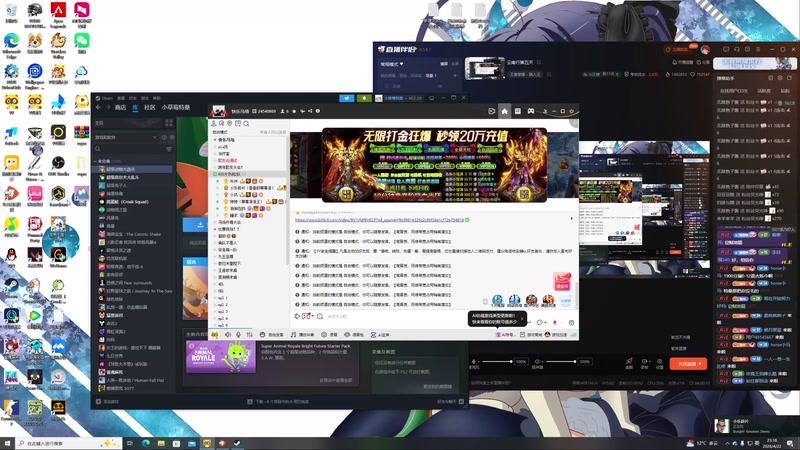Toggle the microphone in YY bottom toolbar
The image size is (800, 450).
coord(238,335)
